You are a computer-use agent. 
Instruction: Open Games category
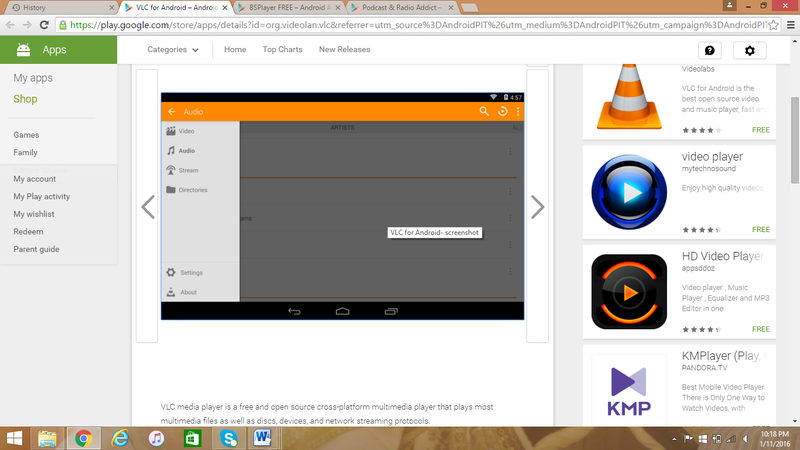[x=26, y=135]
